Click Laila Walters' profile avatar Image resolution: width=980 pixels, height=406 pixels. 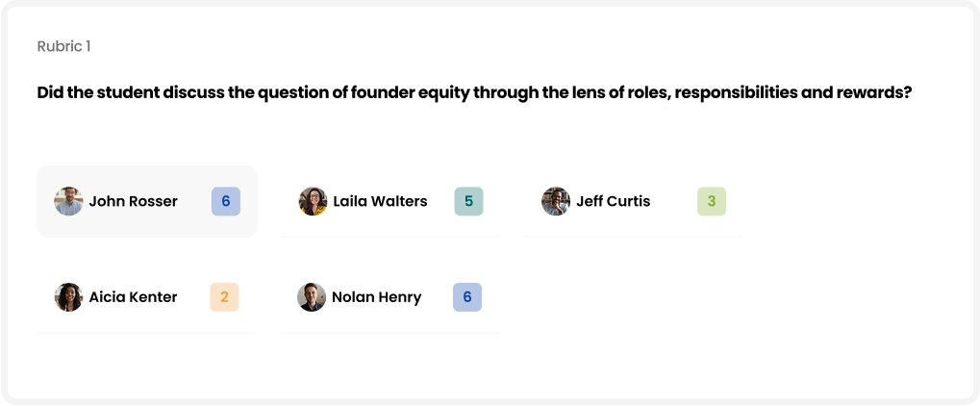314,201
